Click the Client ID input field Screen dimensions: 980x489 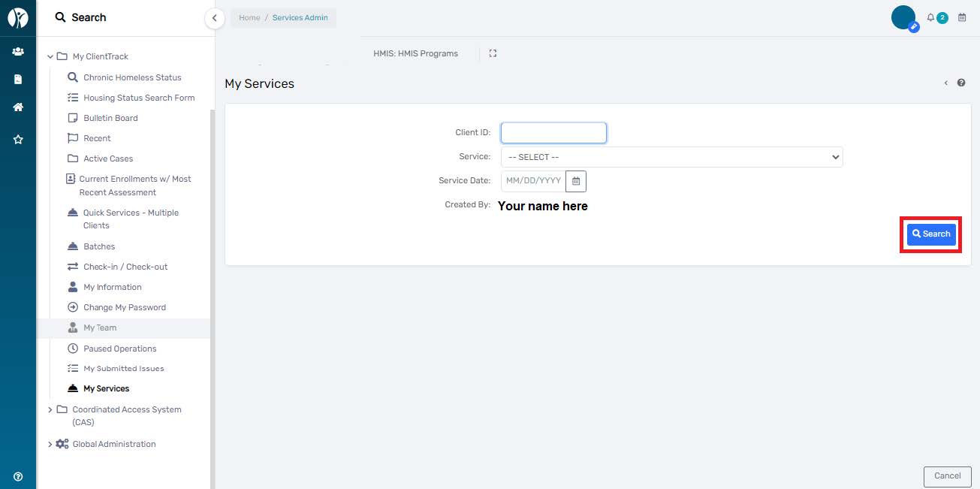pos(553,133)
